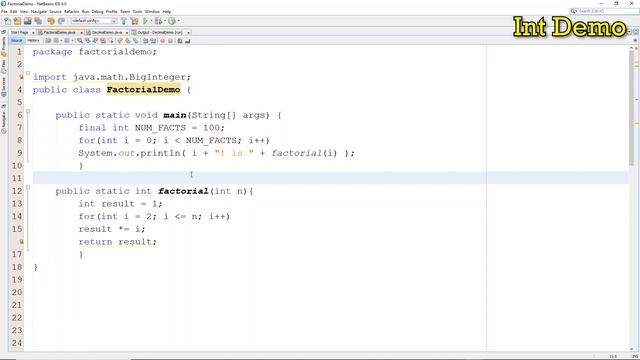
Task: Open the Services panel in left sidebar
Action: pyautogui.click(x=4, y=87)
